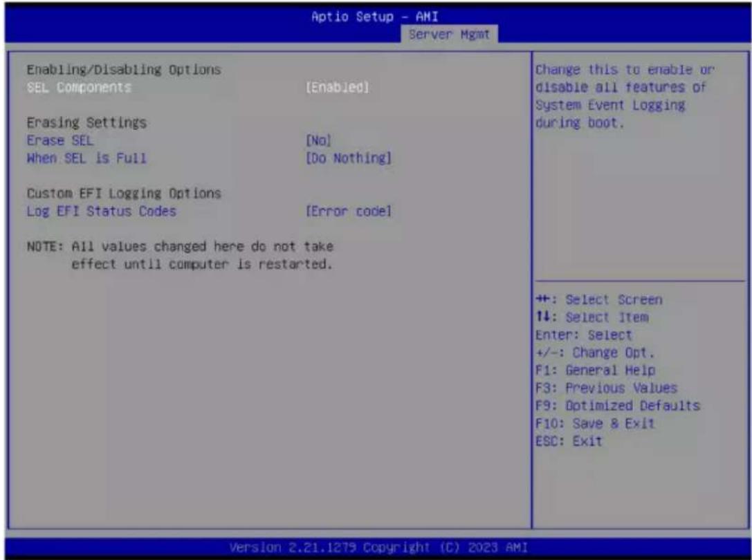Open the SEL Components [Enabled] value

338,87
